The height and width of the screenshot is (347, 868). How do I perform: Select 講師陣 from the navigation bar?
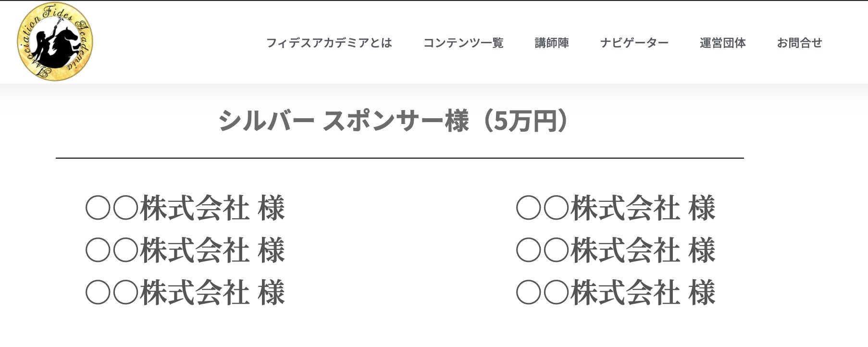551,43
